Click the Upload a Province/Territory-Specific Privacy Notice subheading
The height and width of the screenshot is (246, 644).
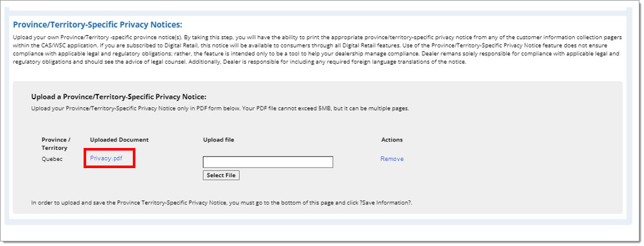click(119, 97)
